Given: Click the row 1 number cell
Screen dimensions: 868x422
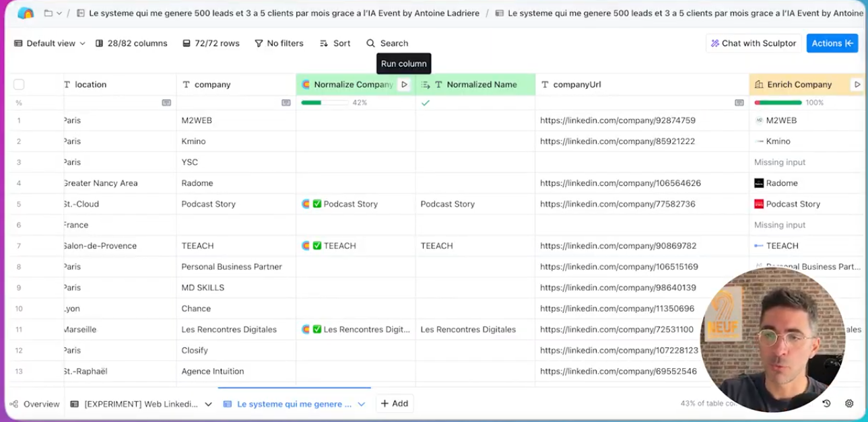Looking at the screenshot, I should (19, 120).
